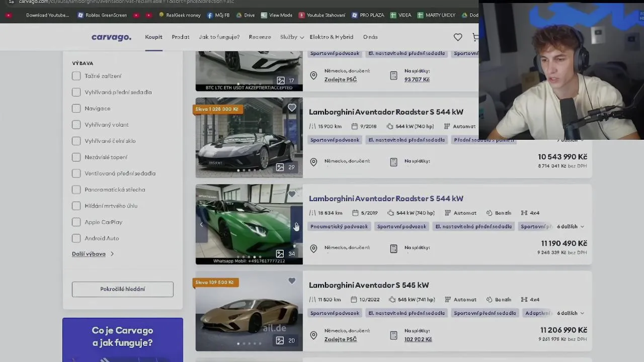Open the PRO PLAZA bookmark
The height and width of the screenshot is (362, 644).
[x=368, y=15]
